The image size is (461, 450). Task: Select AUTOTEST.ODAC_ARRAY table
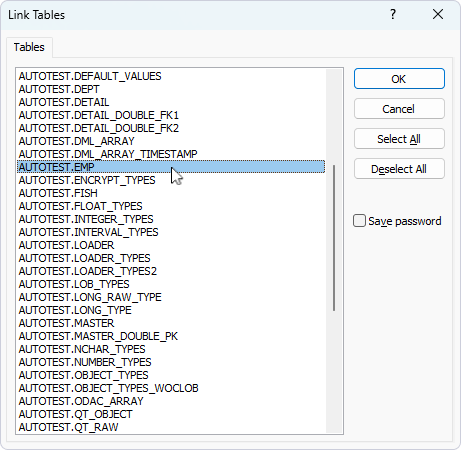pos(171,401)
